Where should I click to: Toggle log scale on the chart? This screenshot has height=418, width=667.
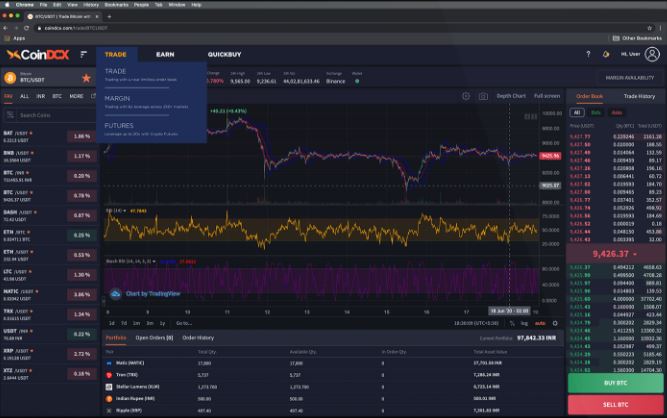point(524,324)
